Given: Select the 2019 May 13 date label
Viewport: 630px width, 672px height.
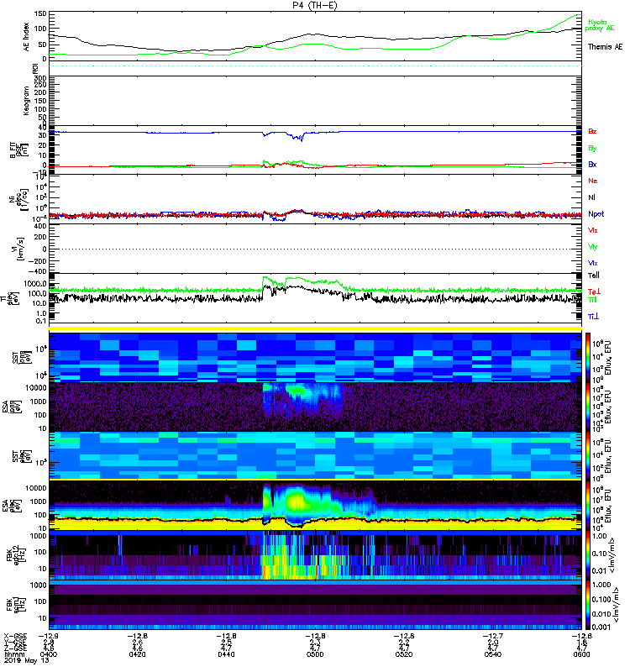Looking at the screenshot, I should click(27, 660).
